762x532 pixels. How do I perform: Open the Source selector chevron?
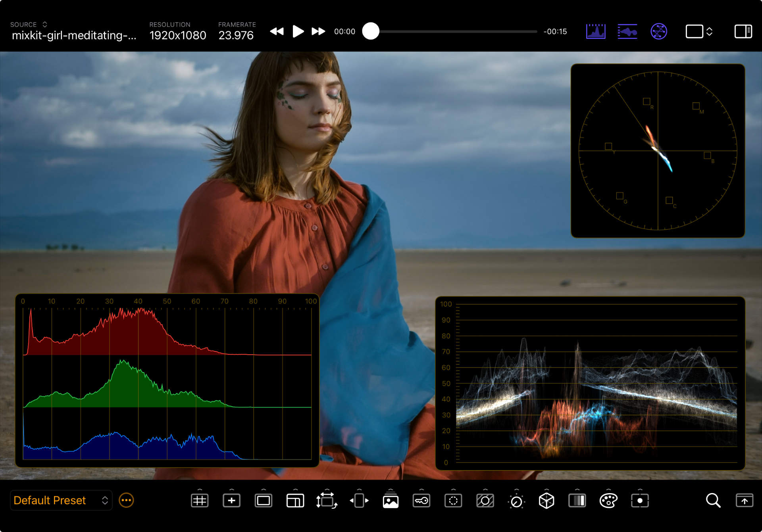(x=45, y=25)
